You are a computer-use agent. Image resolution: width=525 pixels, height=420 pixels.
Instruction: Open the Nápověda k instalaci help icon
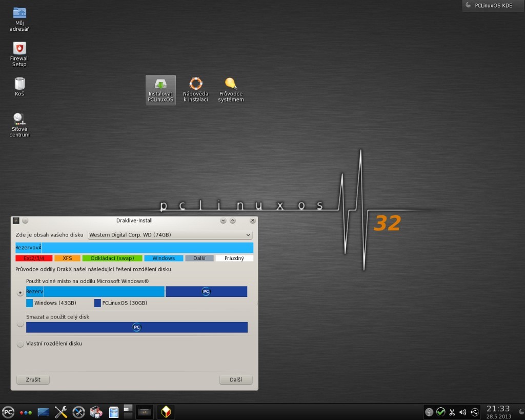tap(196, 90)
